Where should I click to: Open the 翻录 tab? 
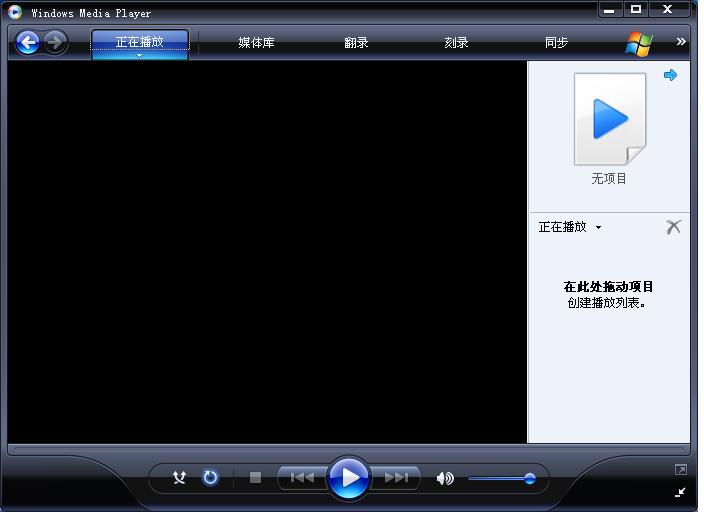(356, 43)
